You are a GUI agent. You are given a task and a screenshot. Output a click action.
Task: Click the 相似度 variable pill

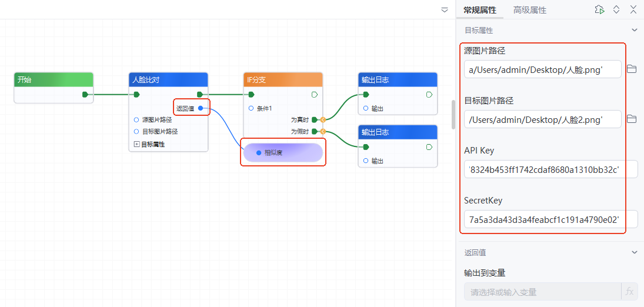coord(283,153)
